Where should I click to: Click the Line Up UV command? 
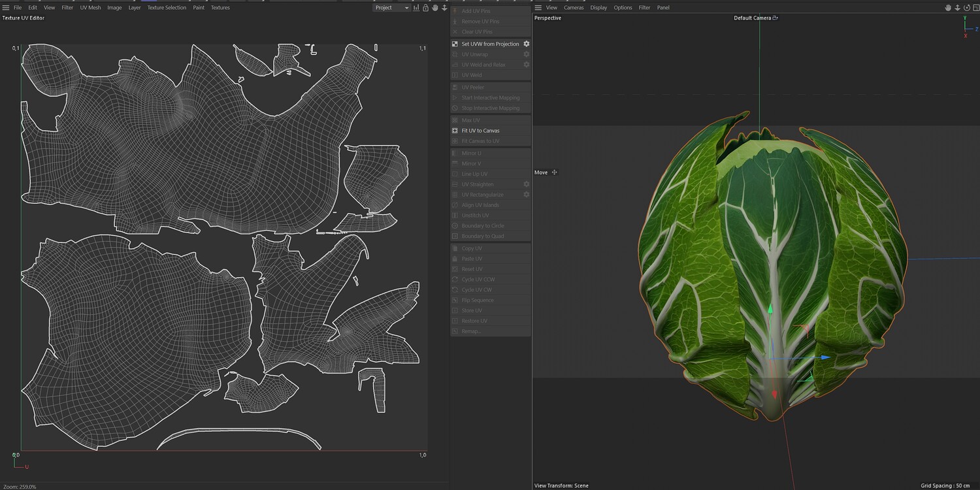click(x=490, y=174)
